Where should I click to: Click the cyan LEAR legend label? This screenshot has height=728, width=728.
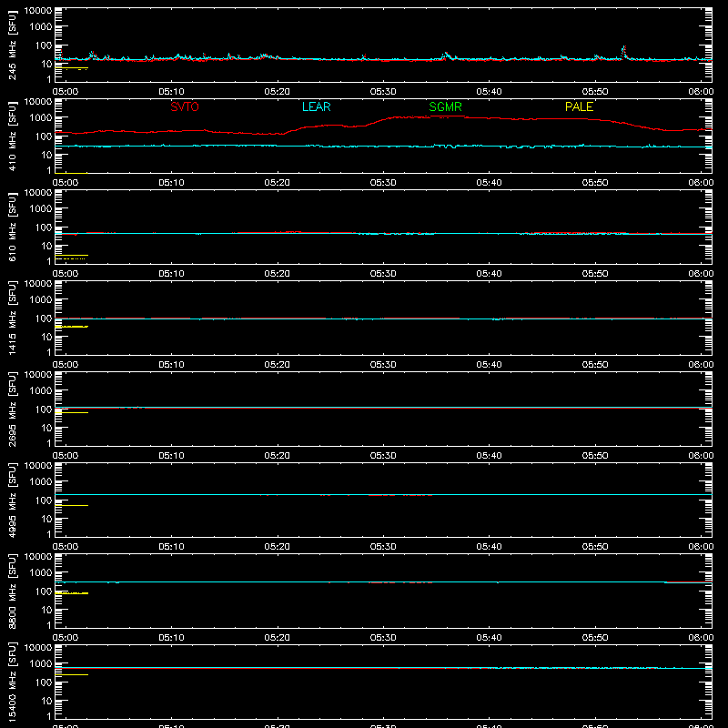click(x=316, y=106)
